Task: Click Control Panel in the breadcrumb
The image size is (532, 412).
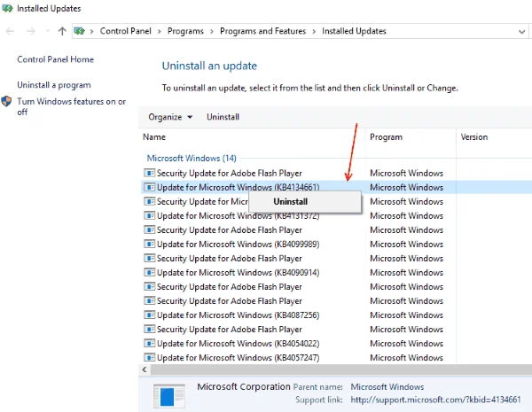Action: tap(126, 31)
